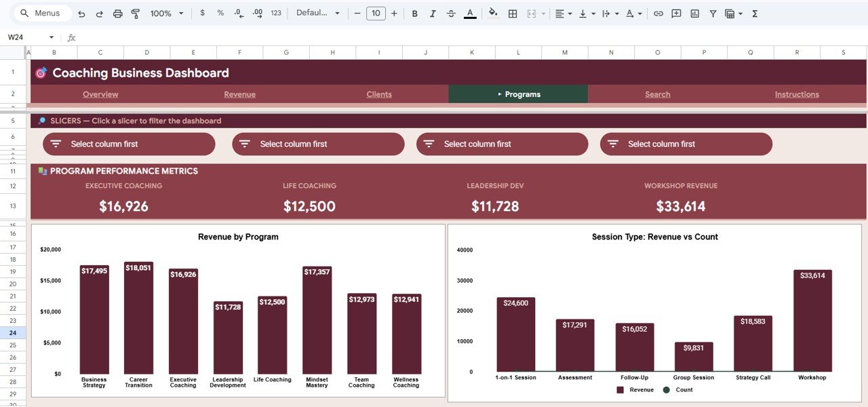Open the Borders tool
This screenshot has width=868, height=407.
513,14
